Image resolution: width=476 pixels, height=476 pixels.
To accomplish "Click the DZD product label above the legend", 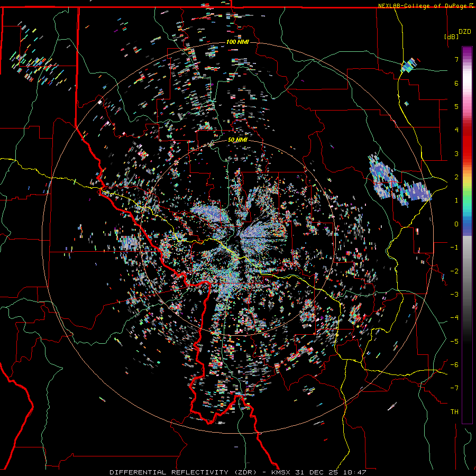I will (x=465, y=32).
